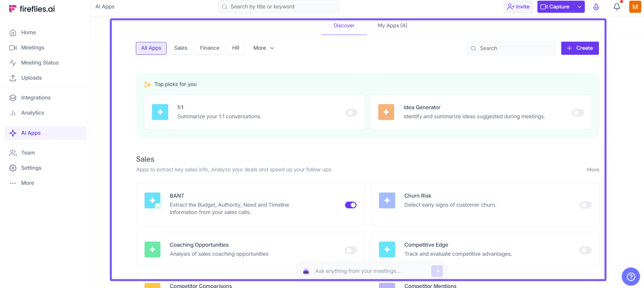644x288 pixels.
Task: Click the Capture button
Action: click(x=556, y=7)
